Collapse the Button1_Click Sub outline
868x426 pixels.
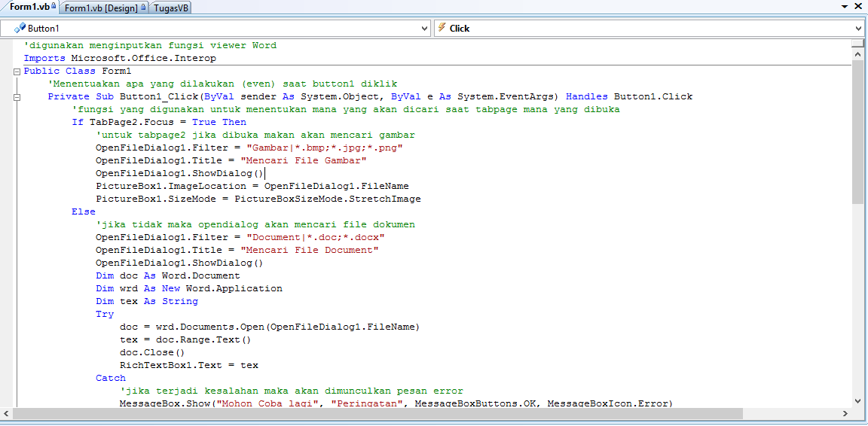(17, 97)
